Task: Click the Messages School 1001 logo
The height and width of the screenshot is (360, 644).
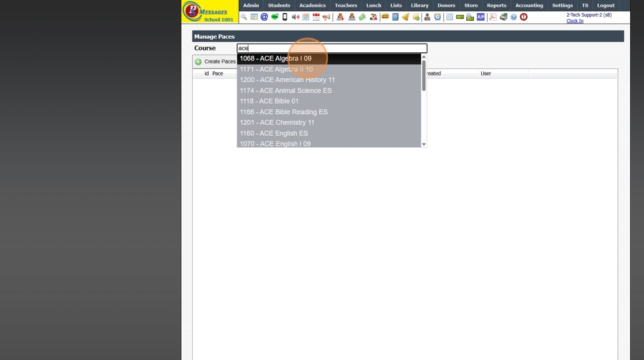Action: [210, 12]
